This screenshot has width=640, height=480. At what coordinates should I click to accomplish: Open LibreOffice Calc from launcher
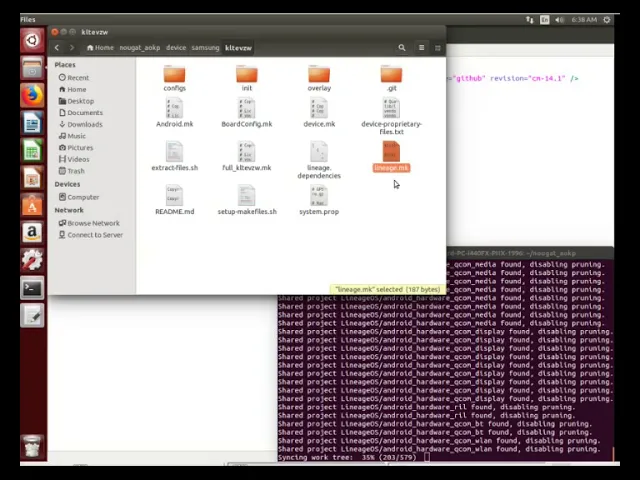tap(32, 151)
